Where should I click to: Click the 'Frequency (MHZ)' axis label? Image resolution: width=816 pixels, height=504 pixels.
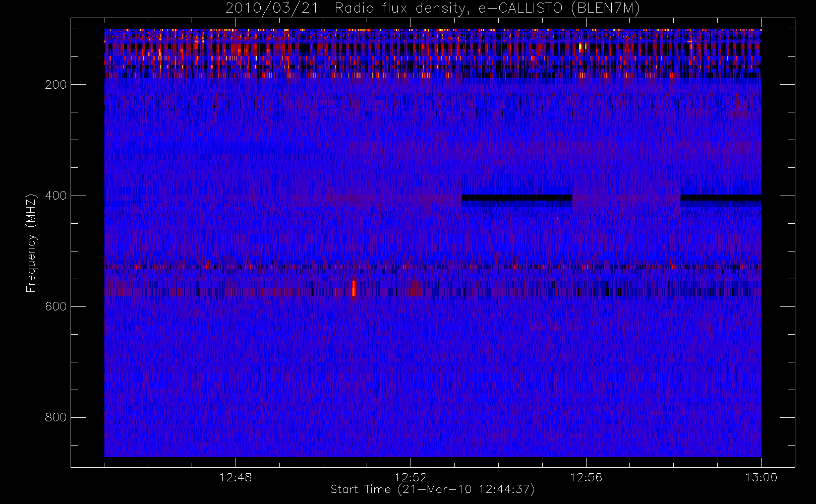31,243
